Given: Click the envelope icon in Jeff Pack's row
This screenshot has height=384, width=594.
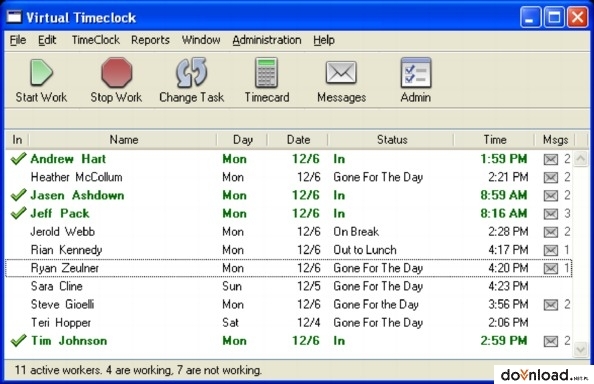Looking at the screenshot, I should point(550,214).
